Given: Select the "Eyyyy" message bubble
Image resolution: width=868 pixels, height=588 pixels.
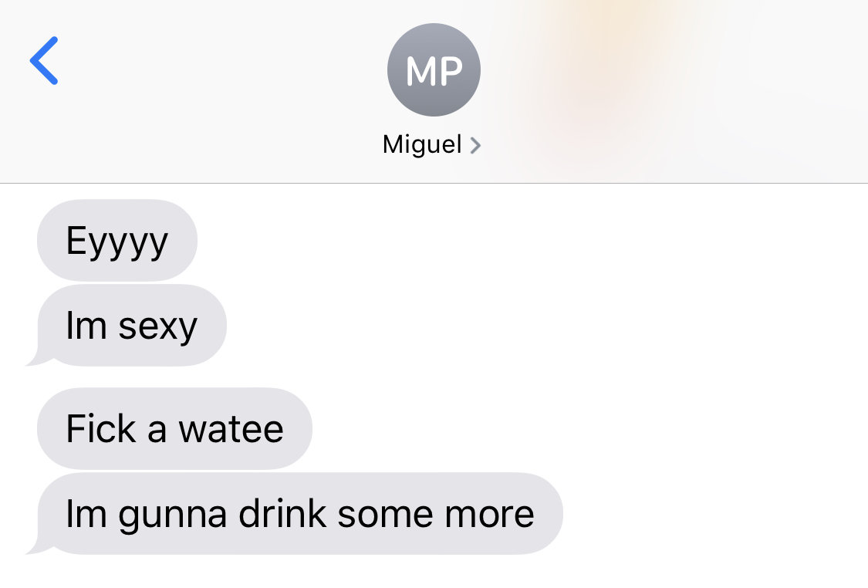Looking at the screenshot, I should coord(117,240).
